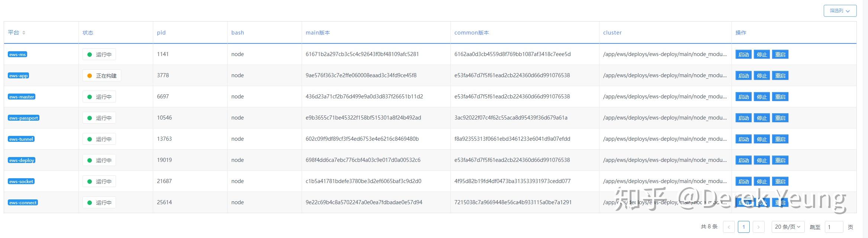The width and height of the screenshot is (868, 238).
Task: Stop ews-deploy with 停止 button
Action: tap(762, 160)
